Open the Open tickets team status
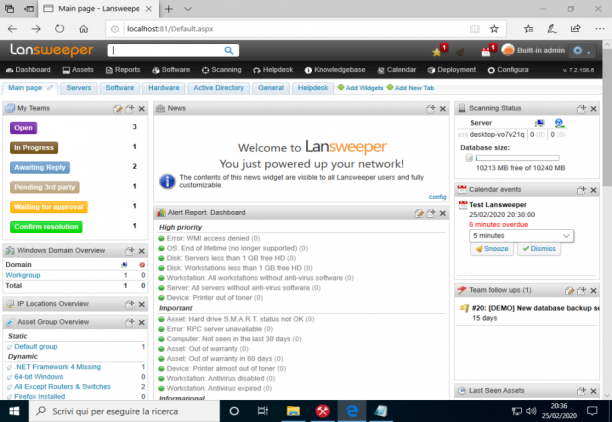The height and width of the screenshot is (422, 612). (23, 128)
